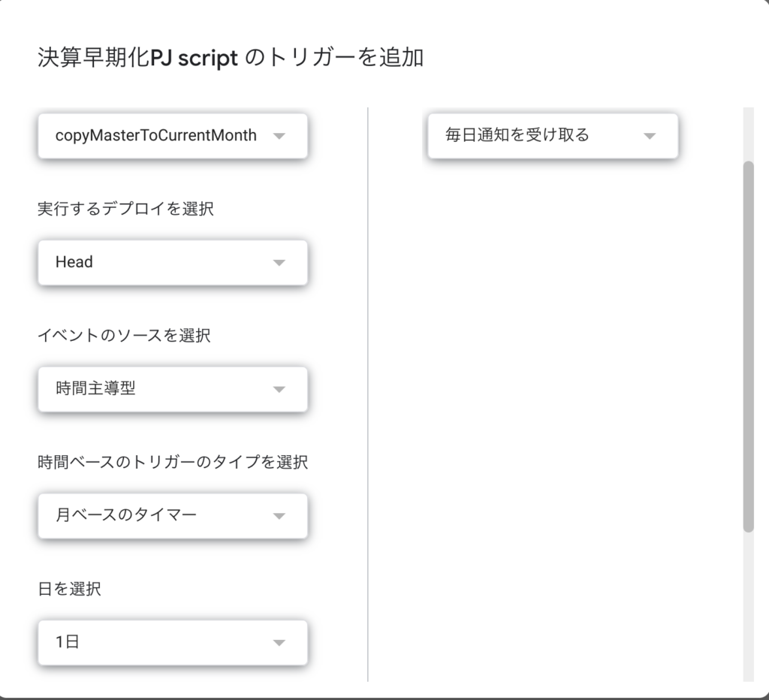Open the copyMasterToCurrentMonth function dropdown
The height and width of the screenshot is (700, 769).
coord(173,136)
